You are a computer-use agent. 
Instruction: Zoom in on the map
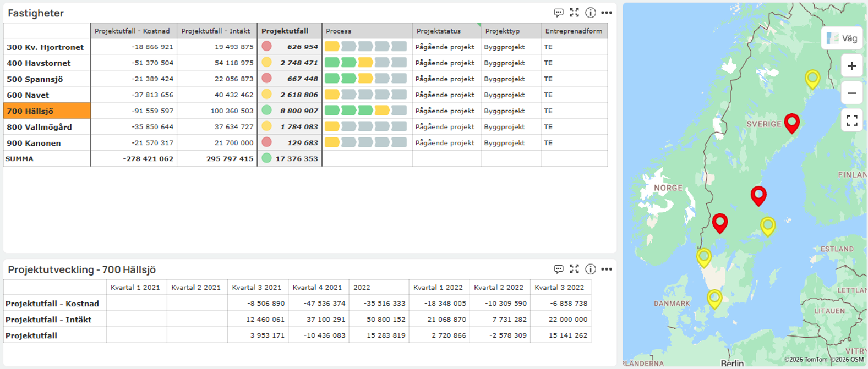(x=851, y=66)
